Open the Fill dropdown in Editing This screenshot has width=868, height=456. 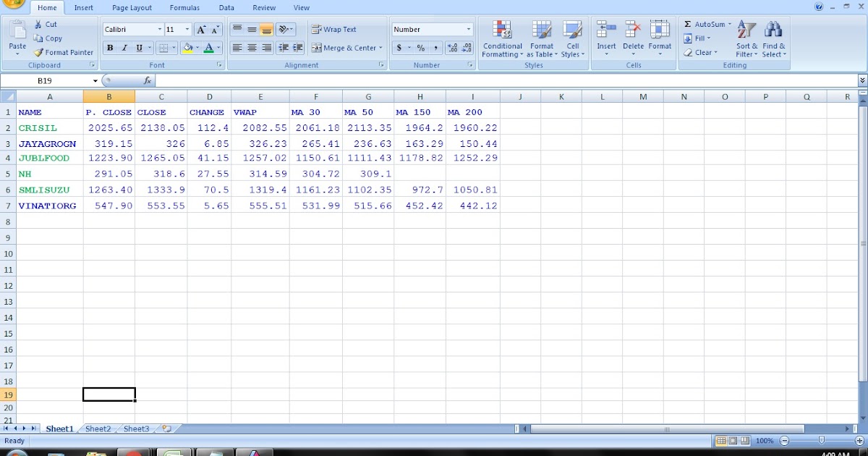[x=697, y=38]
